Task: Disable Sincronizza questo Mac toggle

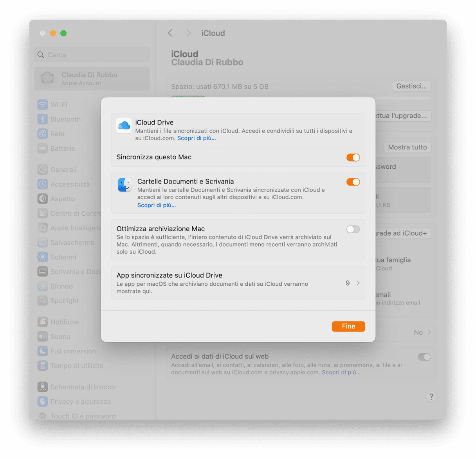Action: click(x=353, y=157)
